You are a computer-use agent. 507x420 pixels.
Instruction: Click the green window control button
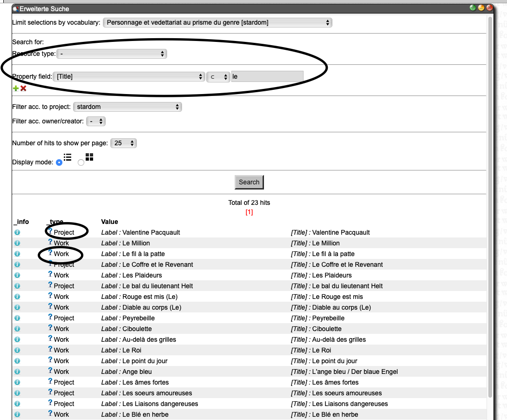pyautogui.click(x=473, y=8)
